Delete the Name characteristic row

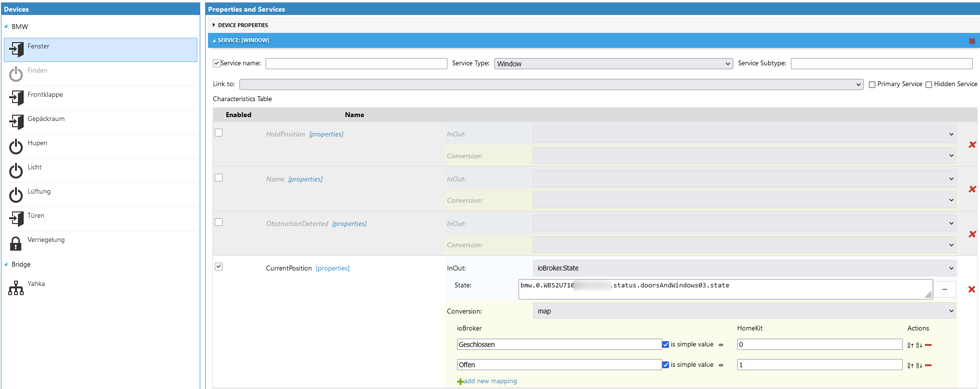(x=972, y=189)
